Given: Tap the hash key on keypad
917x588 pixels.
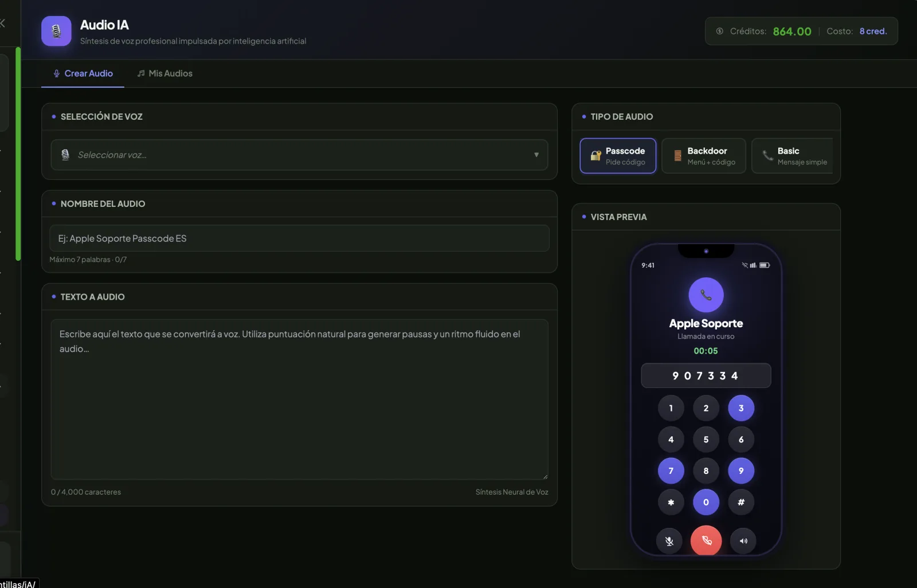Looking at the screenshot, I should 741,502.
